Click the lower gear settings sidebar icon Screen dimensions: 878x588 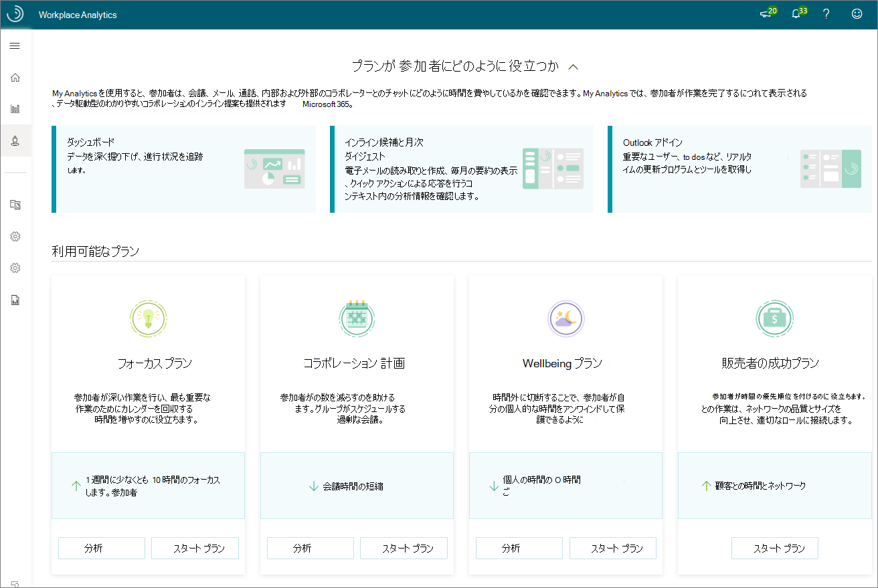(x=15, y=268)
